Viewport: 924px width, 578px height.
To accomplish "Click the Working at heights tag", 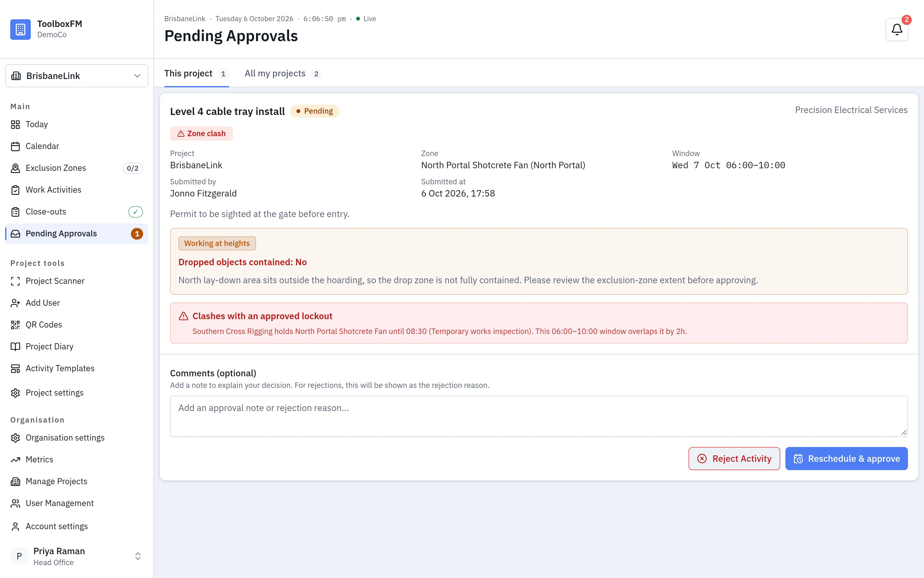I will tap(217, 243).
